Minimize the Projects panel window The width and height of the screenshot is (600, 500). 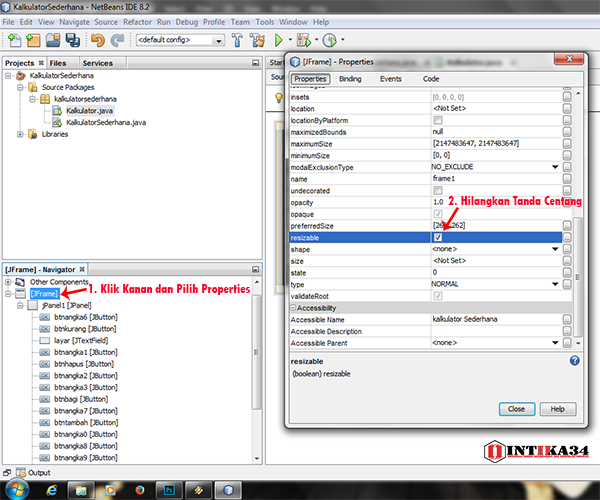(x=256, y=63)
